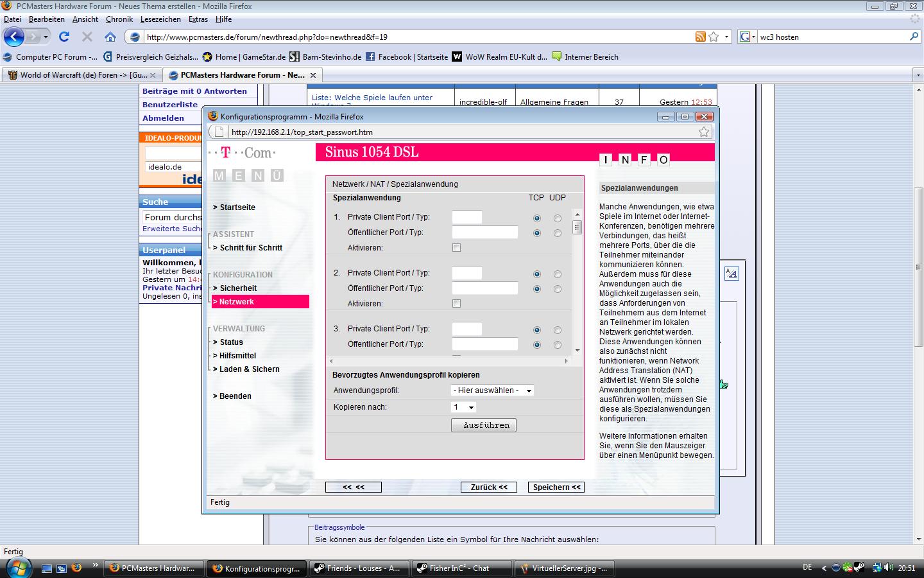Screen dimensions: 924x578
Task: Launch Firefox from quick launch bar
Action: pyautogui.click(x=77, y=568)
